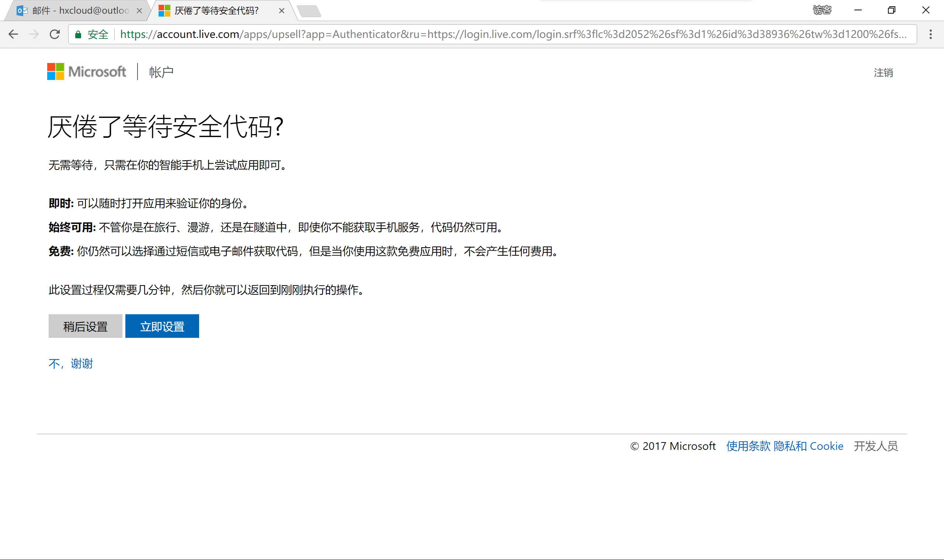This screenshot has width=944, height=560.
Task: Click the browser forward arrow
Action: tap(34, 34)
